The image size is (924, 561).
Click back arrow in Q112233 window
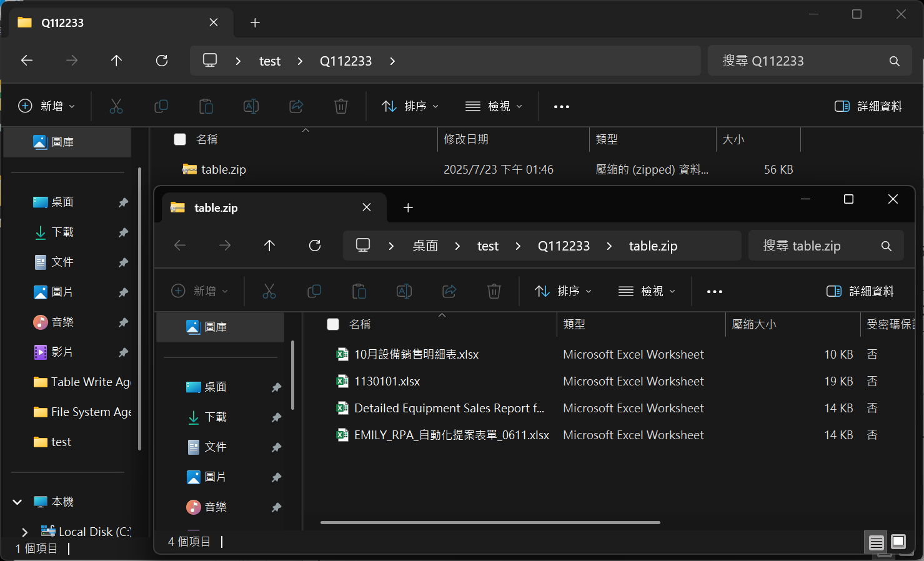tap(27, 61)
